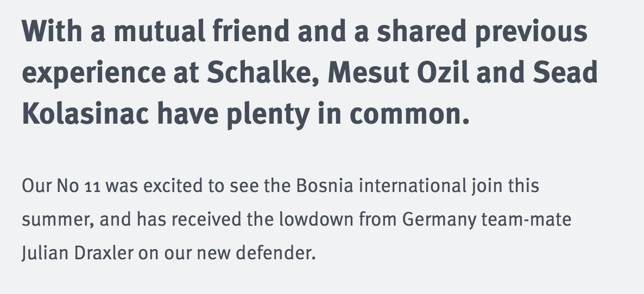The width and height of the screenshot is (644, 294).
Task: Click the word "summer," in paragraph
Action: [x=58, y=220]
